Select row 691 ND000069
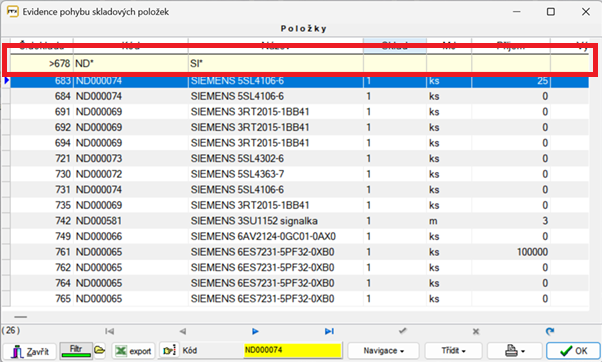The height and width of the screenshot is (362, 602). pyautogui.click(x=299, y=112)
